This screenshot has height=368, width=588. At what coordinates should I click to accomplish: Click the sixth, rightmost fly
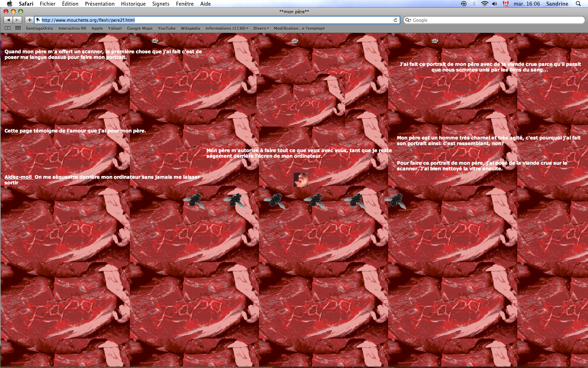395,201
